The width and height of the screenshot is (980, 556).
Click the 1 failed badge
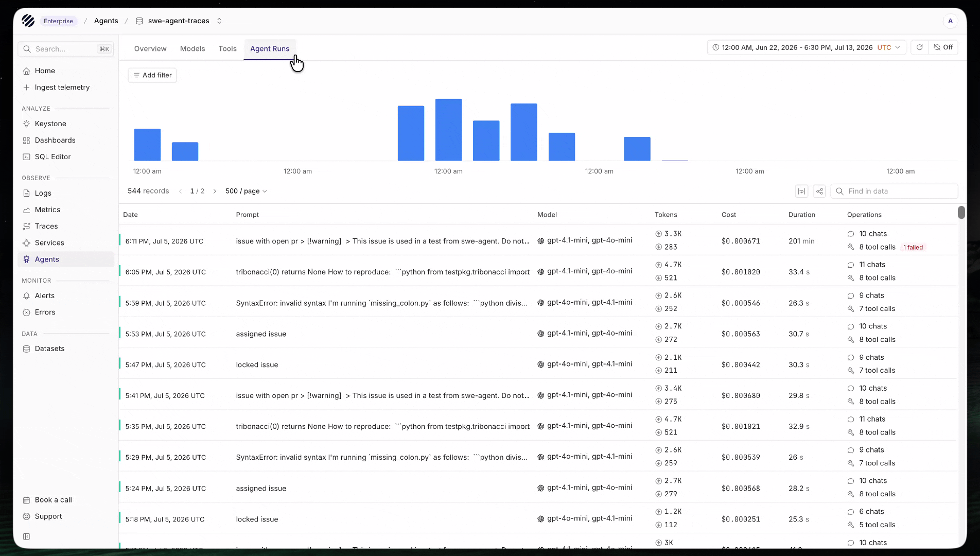coord(913,247)
